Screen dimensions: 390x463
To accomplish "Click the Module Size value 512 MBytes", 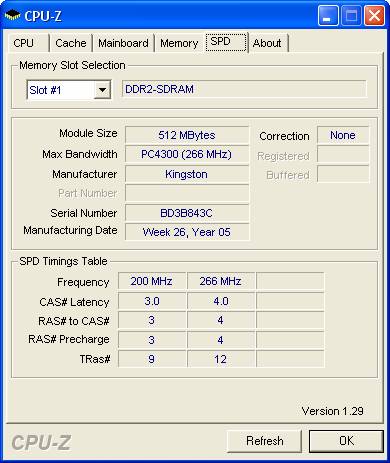I will (187, 135).
